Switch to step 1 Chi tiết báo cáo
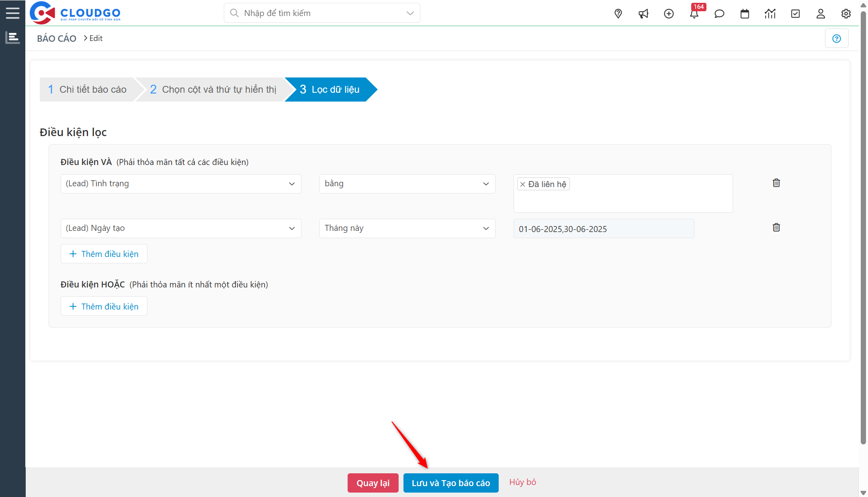Viewport: 868px width, 497px height. (88, 89)
